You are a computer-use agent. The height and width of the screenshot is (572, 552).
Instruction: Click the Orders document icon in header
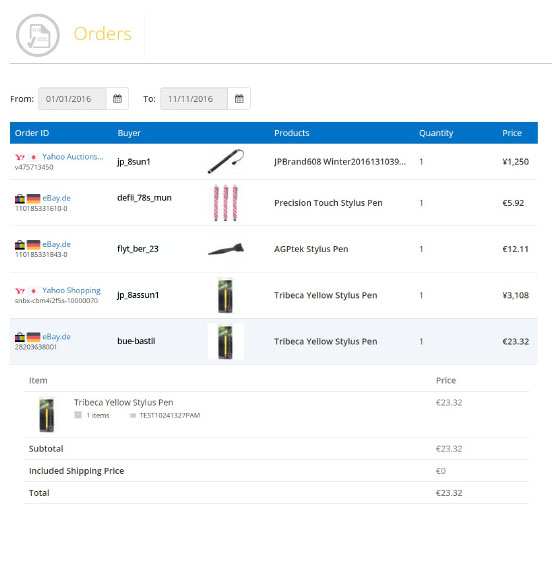[x=38, y=35]
